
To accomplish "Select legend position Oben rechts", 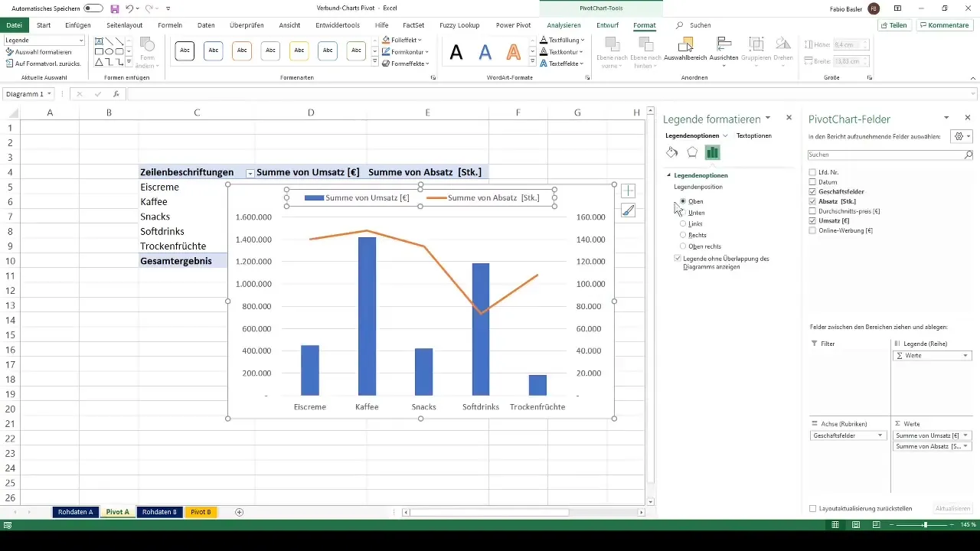I will (x=683, y=246).
